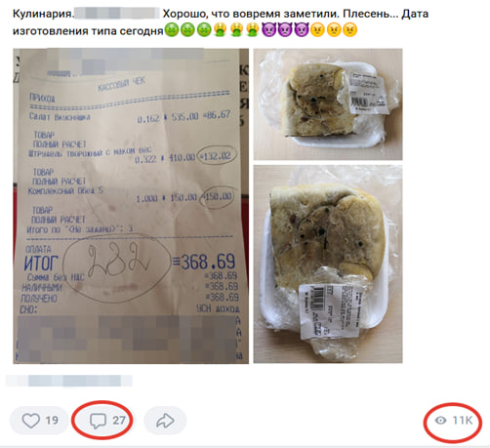Click the blurred name after Кулинария
This screenshot has height=448, width=490.
tap(116, 14)
